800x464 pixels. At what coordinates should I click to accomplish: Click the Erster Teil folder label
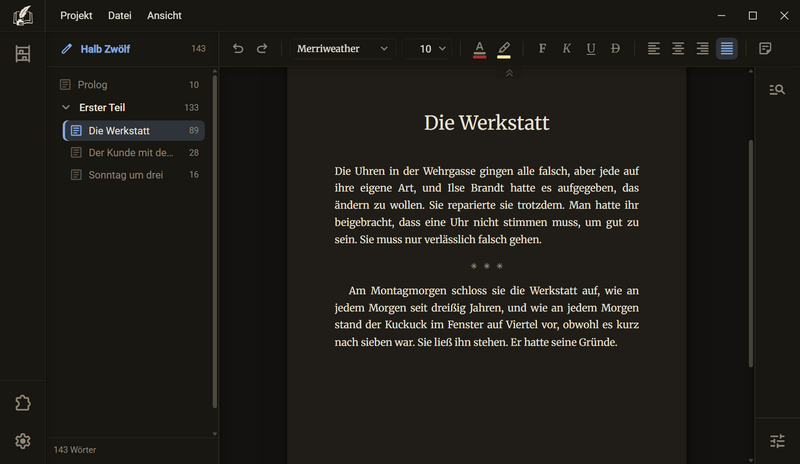[102, 107]
